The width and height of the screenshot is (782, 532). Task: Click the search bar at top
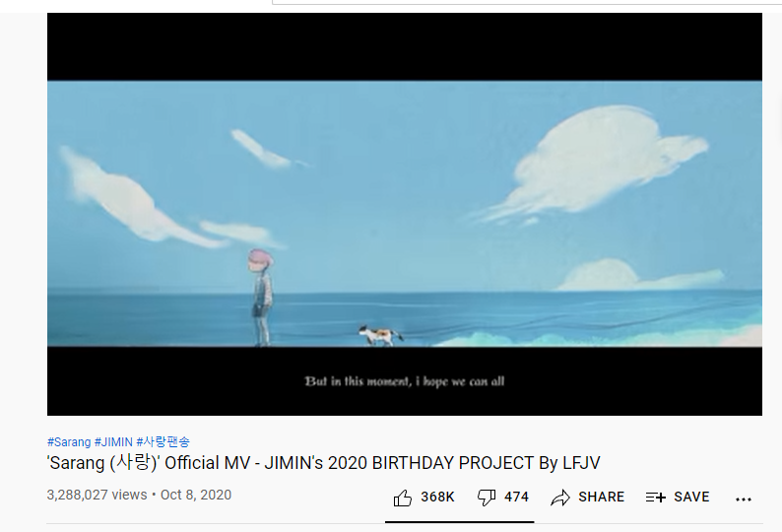point(526,2)
